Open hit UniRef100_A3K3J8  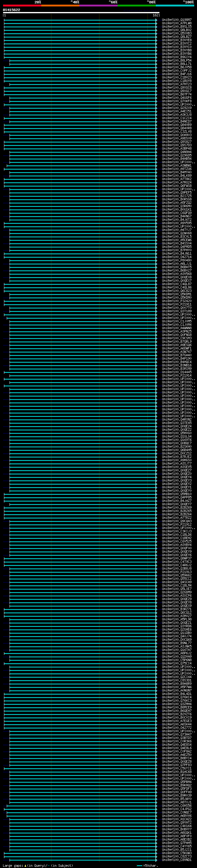pos(176,115)
